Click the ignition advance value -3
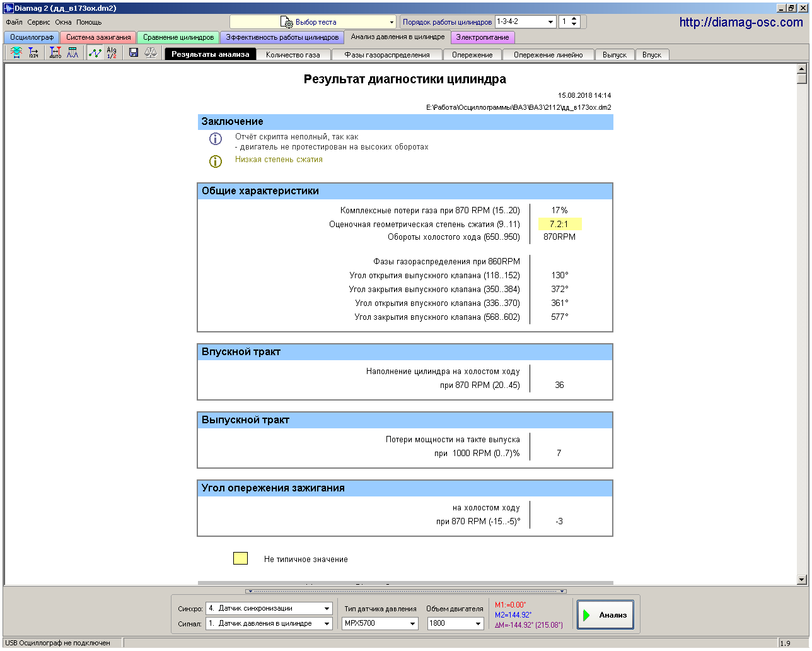 click(559, 521)
